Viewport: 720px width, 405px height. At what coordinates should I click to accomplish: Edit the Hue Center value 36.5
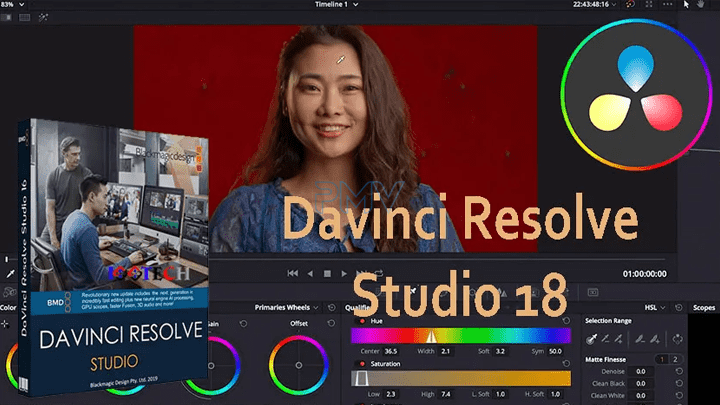pyautogui.click(x=391, y=351)
